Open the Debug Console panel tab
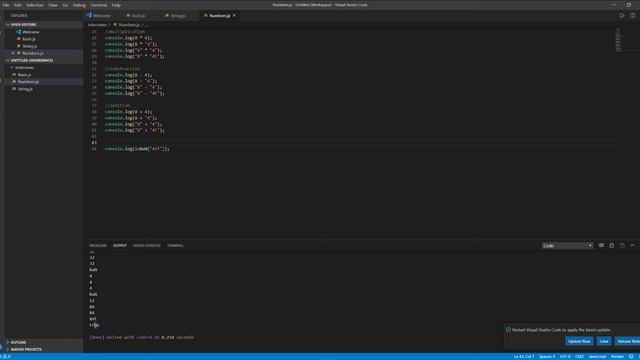The width and height of the screenshot is (640, 360). (147, 246)
